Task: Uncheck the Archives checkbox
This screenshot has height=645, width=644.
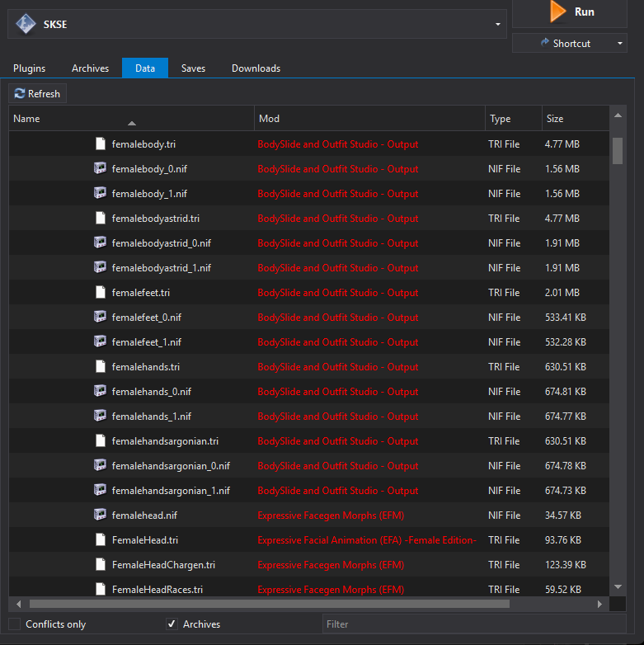Action: (x=172, y=624)
